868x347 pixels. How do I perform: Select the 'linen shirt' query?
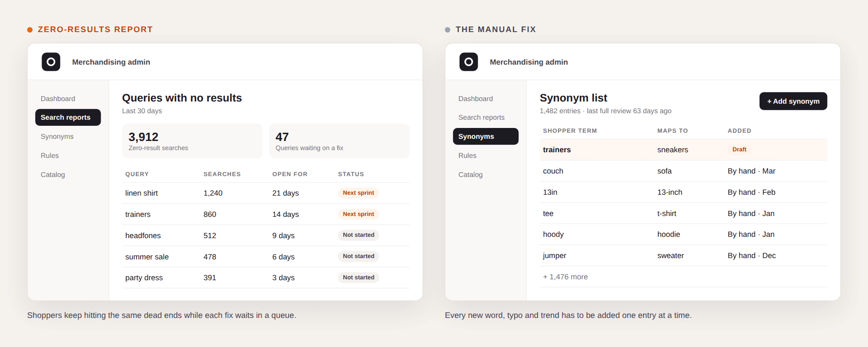tap(141, 193)
